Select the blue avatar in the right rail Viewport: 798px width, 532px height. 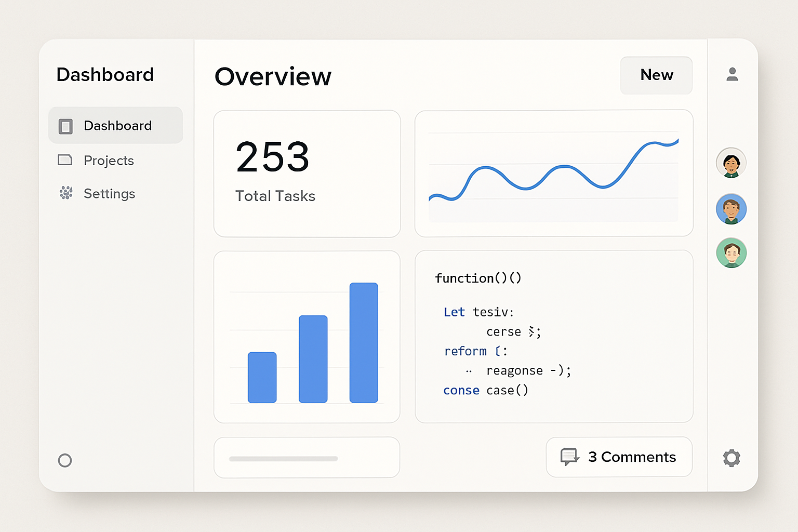731,209
